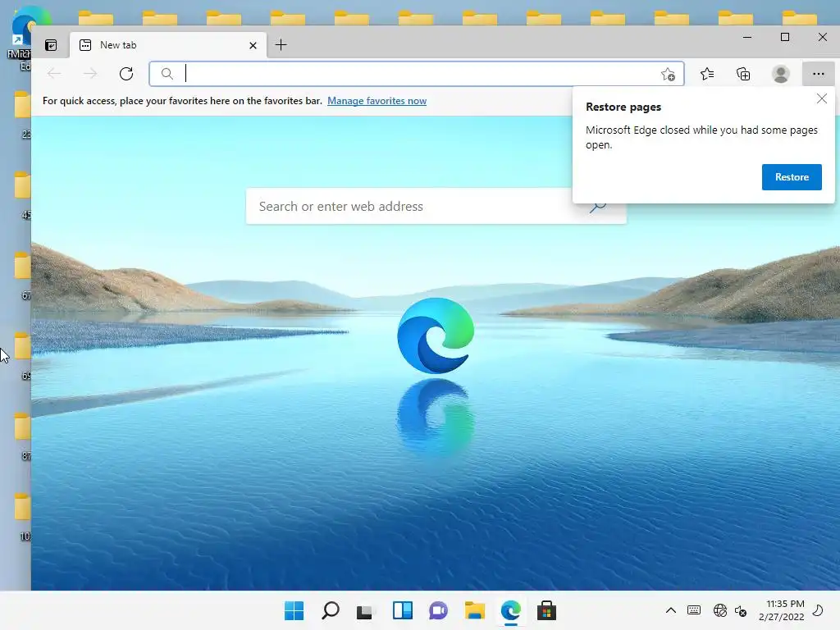Open the notifications moon icon

(x=818, y=610)
